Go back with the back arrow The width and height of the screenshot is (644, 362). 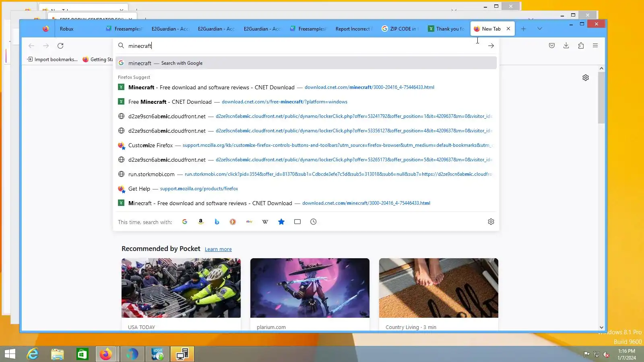tap(31, 46)
